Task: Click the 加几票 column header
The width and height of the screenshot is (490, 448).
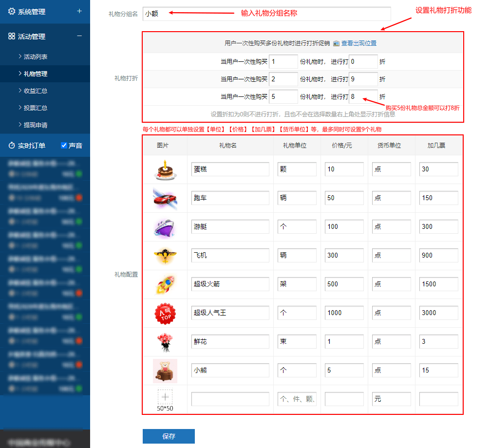Action: click(x=436, y=145)
